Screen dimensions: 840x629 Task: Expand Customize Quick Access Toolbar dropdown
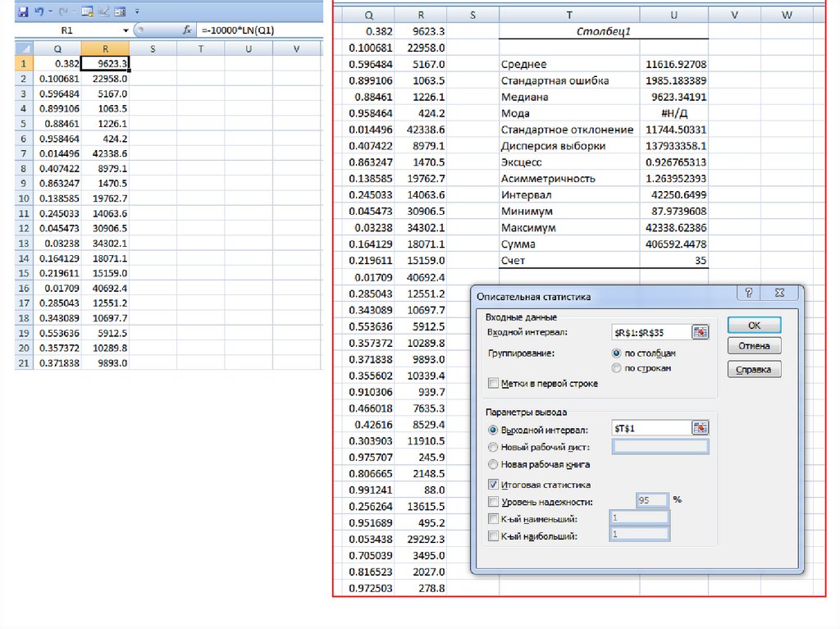point(136,11)
